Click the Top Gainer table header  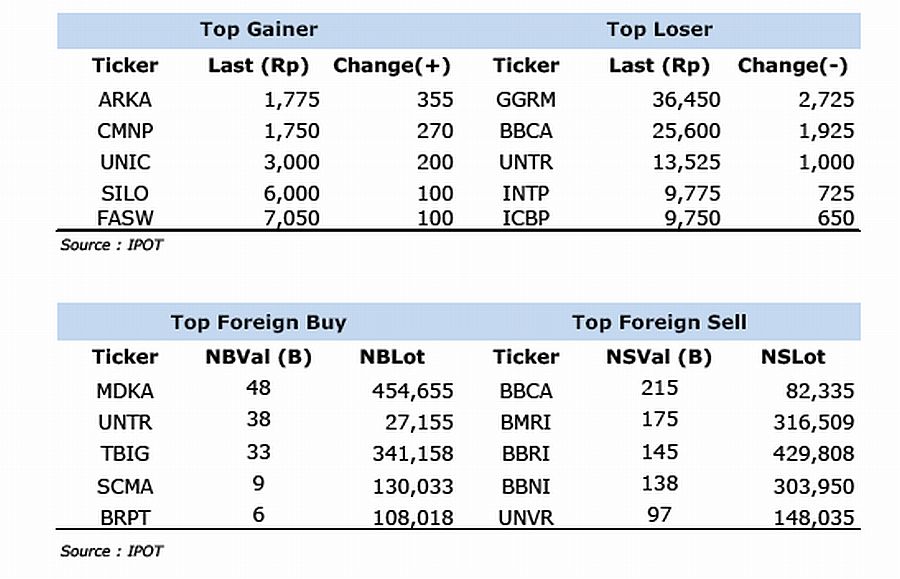258,29
